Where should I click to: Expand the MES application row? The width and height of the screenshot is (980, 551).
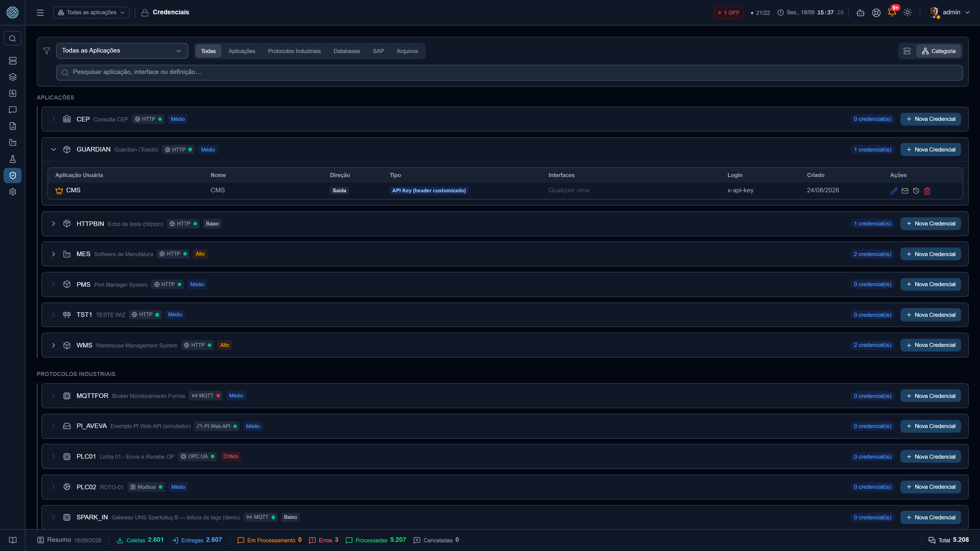[x=54, y=254]
